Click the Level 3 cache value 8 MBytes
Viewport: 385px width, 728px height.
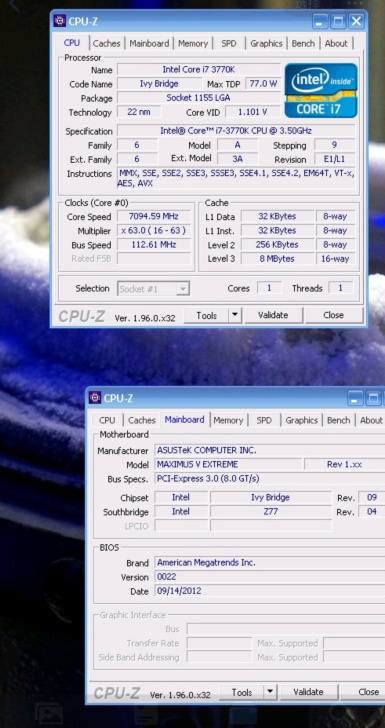[x=278, y=259]
